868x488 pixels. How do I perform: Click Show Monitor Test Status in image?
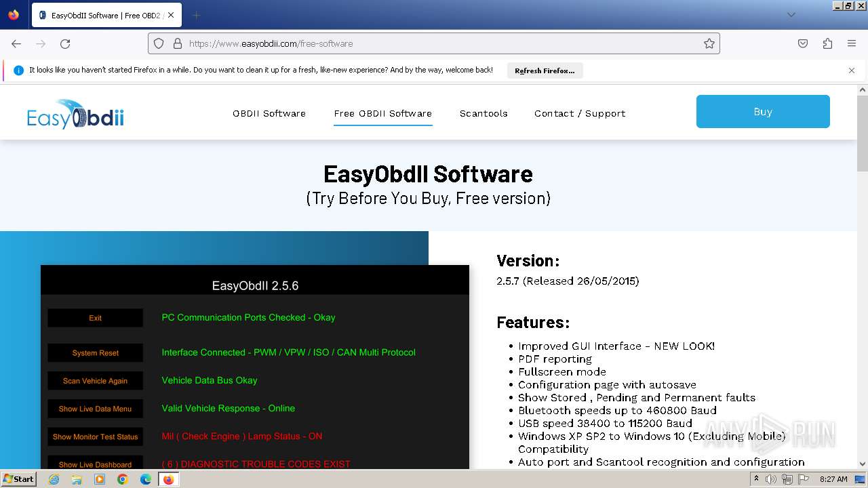(x=95, y=436)
